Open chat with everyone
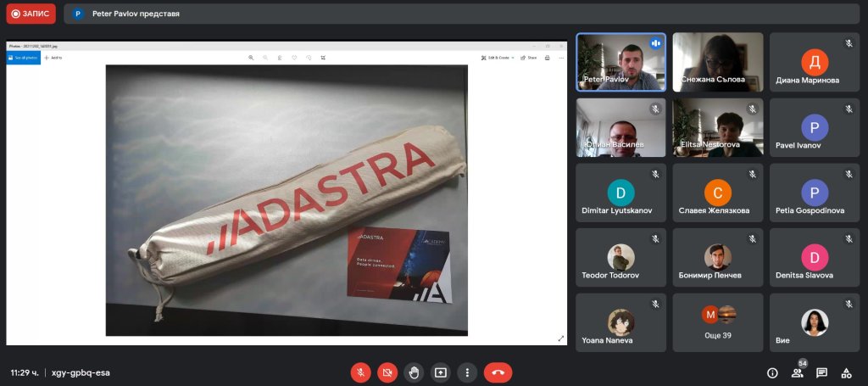Image resolution: width=868 pixels, height=386 pixels. click(x=821, y=372)
